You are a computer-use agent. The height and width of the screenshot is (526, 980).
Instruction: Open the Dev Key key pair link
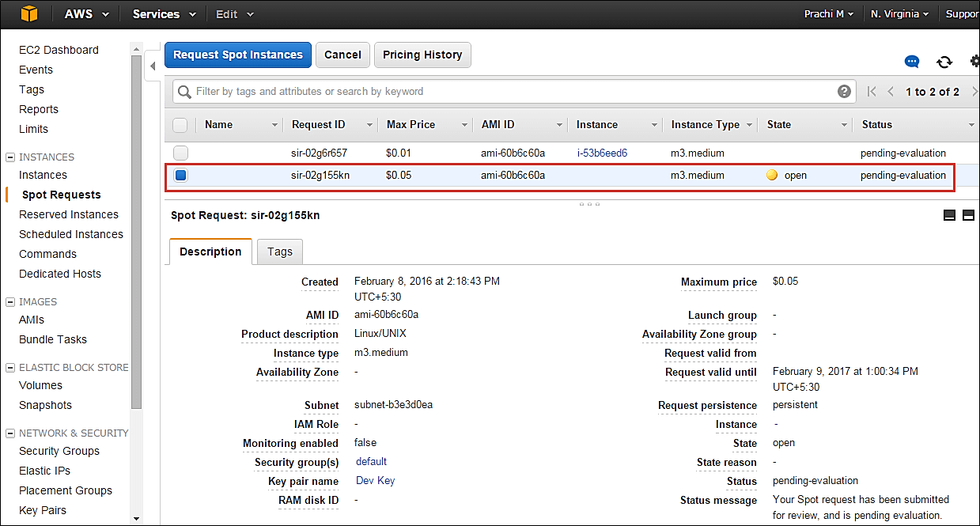pos(375,480)
